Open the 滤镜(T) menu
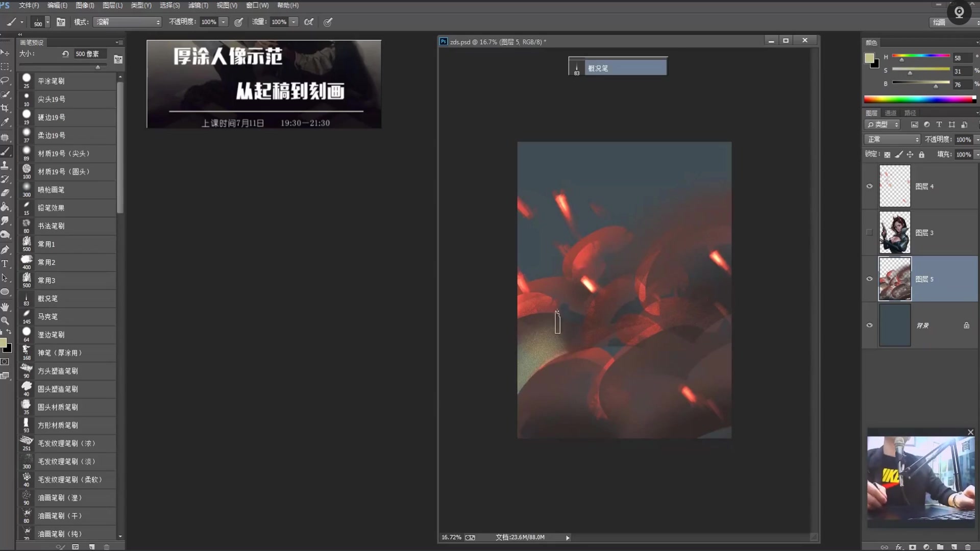 [x=198, y=5]
